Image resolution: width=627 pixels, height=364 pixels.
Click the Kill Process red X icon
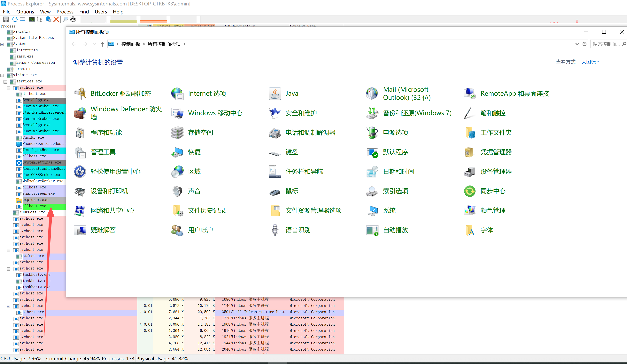56,19
